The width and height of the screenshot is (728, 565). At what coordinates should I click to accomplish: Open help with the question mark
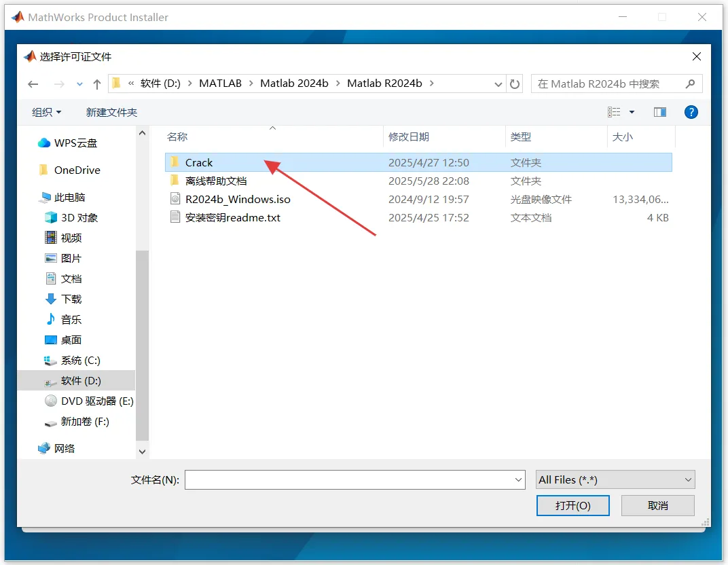691,112
